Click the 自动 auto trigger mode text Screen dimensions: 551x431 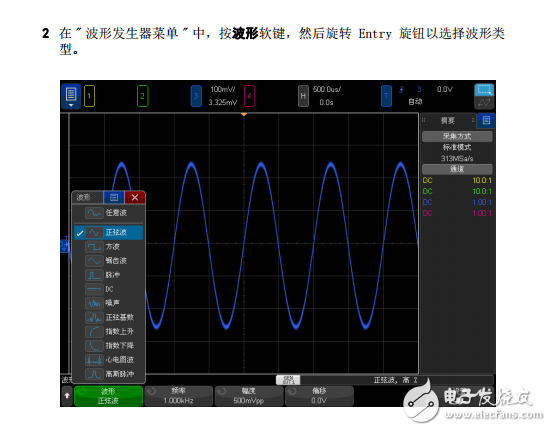415,102
